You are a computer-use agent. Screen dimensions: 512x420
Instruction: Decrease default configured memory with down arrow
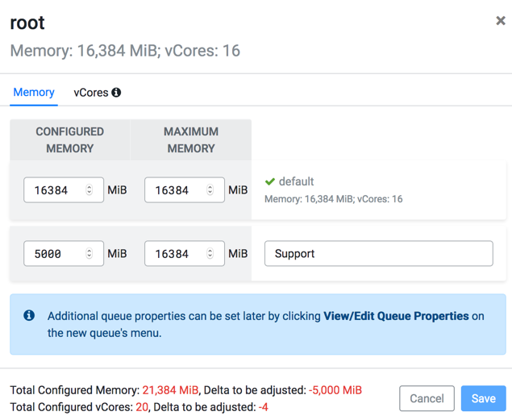pos(89,193)
